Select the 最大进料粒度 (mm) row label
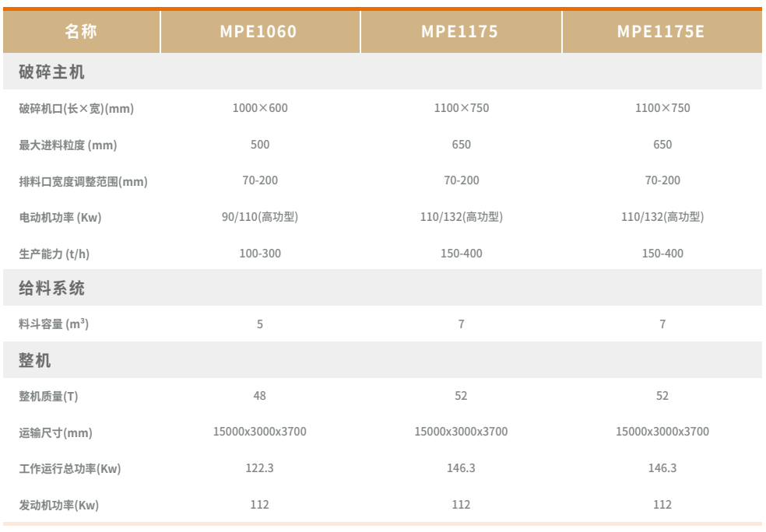 click(x=68, y=145)
